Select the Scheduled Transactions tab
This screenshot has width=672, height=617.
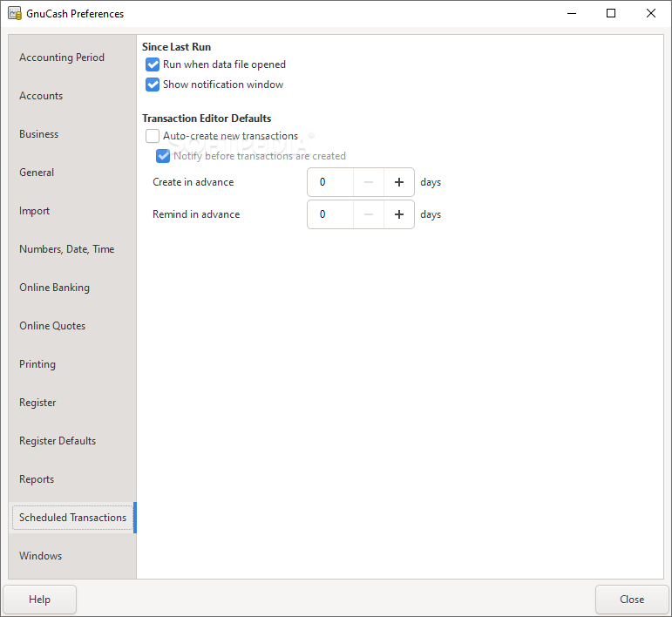(x=72, y=518)
